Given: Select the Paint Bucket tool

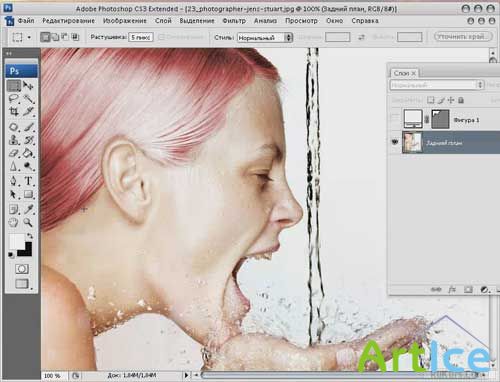Looking at the screenshot, I should pos(29,153).
